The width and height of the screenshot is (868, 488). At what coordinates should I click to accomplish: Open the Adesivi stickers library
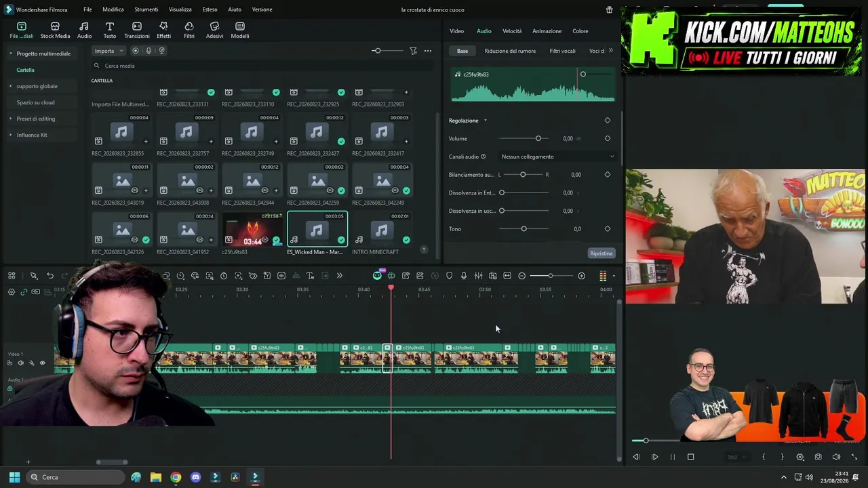click(x=214, y=30)
